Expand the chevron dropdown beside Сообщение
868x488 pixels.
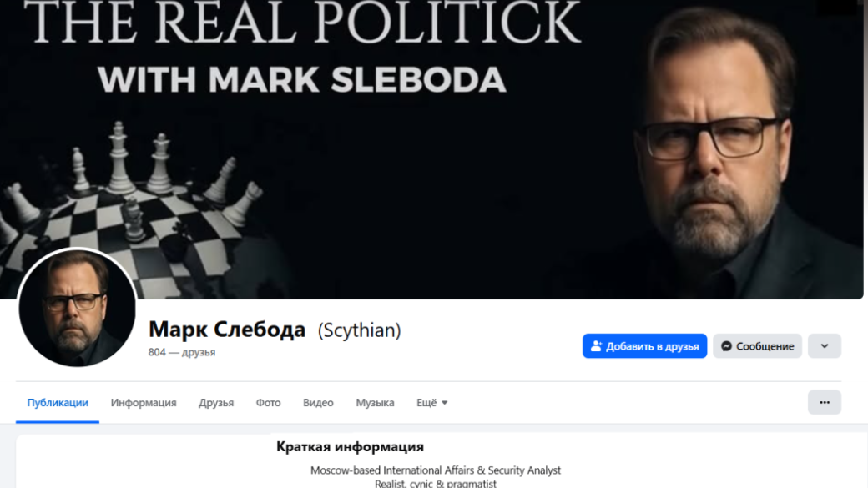tap(825, 346)
